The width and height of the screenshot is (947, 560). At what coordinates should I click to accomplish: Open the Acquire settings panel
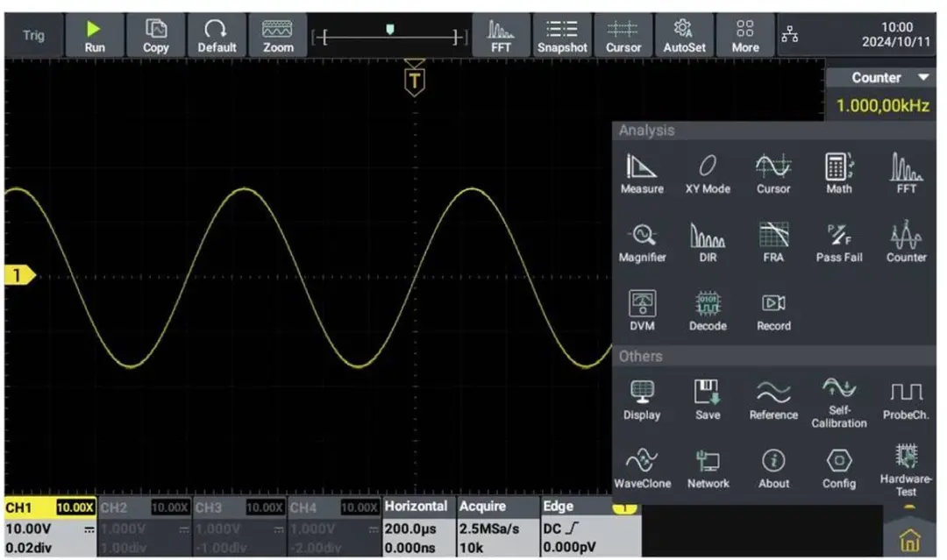(498, 527)
